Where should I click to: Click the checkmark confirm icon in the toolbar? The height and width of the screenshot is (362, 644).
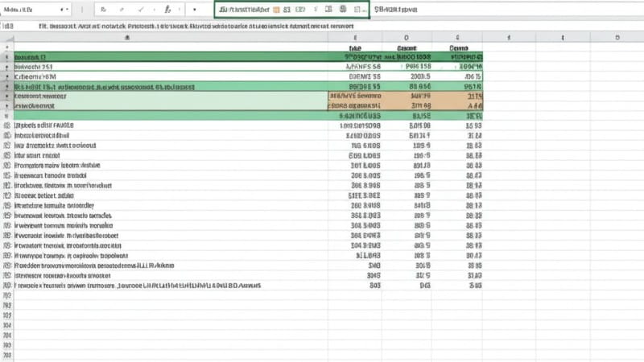pyautogui.click(x=141, y=10)
